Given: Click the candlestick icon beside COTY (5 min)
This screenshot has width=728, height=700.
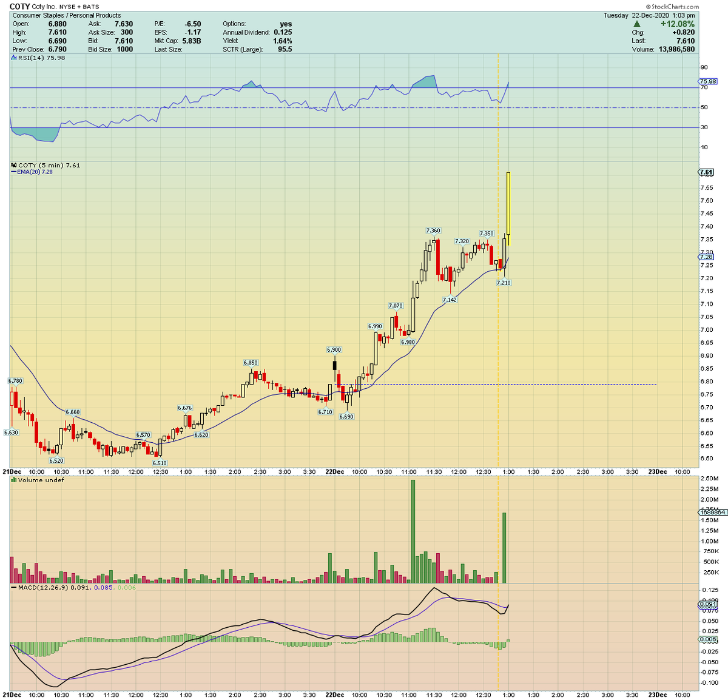Looking at the screenshot, I should click(x=12, y=164).
